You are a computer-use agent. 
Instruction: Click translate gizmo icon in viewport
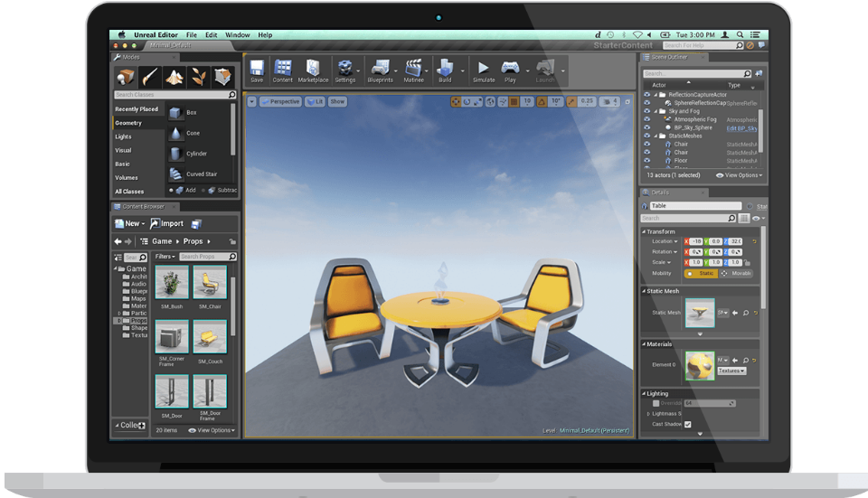[x=456, y=102]
